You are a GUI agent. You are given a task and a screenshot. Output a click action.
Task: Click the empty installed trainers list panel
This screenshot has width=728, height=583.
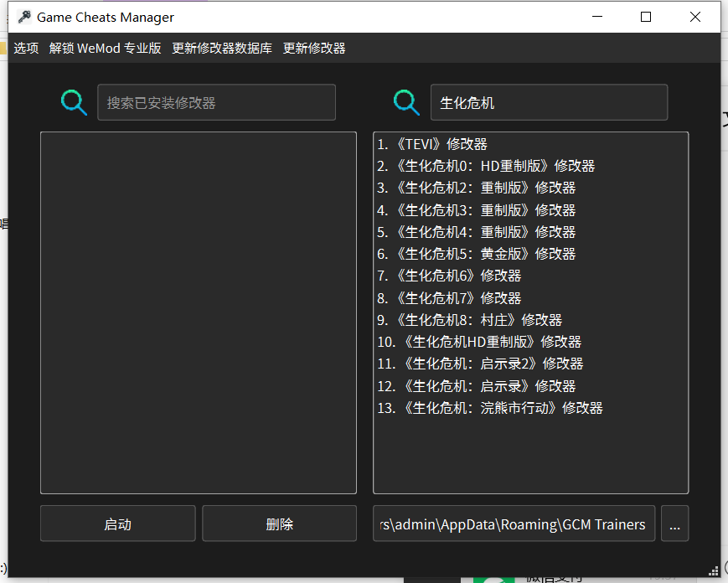tap(198, 312)
